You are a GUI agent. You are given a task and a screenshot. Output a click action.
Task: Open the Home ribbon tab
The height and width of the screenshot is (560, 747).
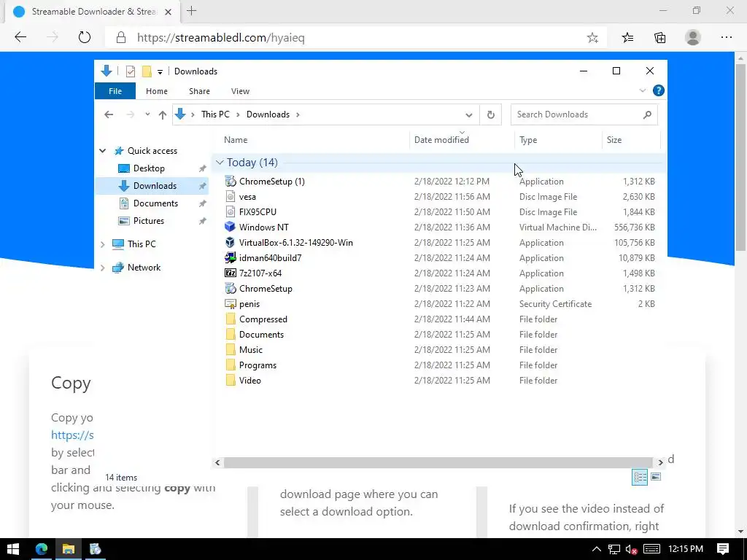[157, 91]
